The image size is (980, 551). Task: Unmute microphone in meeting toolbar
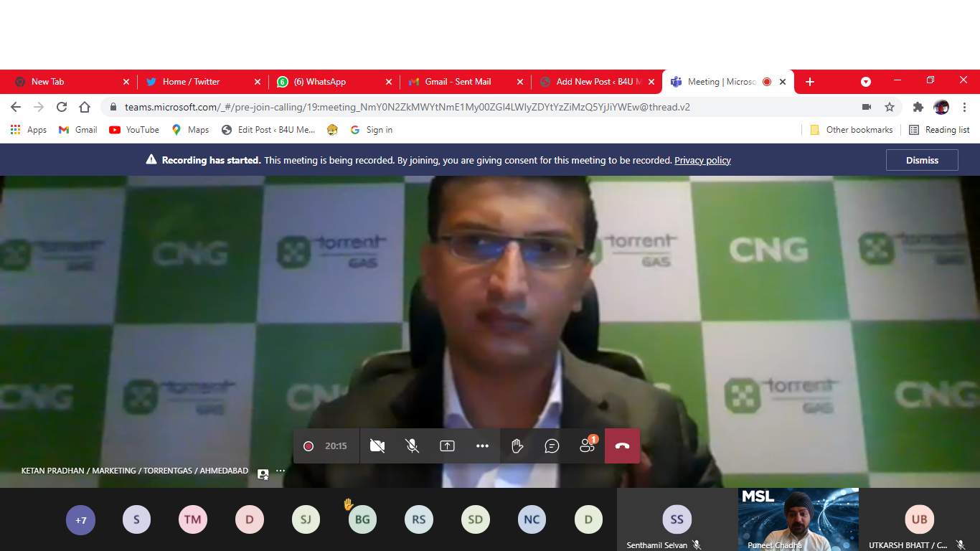pos(412,446)
